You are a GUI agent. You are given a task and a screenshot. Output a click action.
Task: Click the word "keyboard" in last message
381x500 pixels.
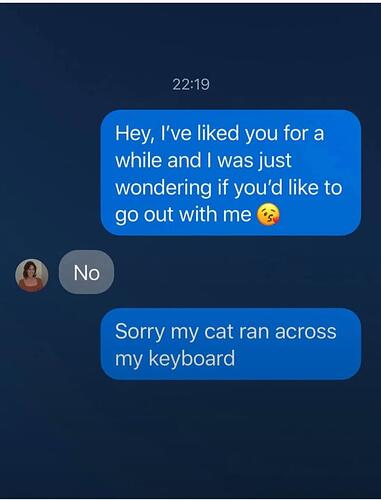point(192,358)
